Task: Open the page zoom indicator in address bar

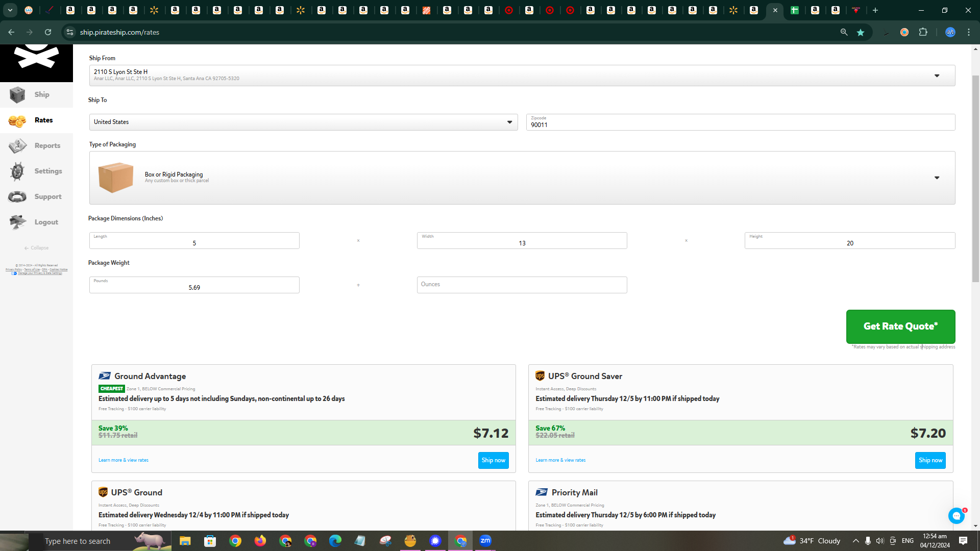Action: point(844,32)
